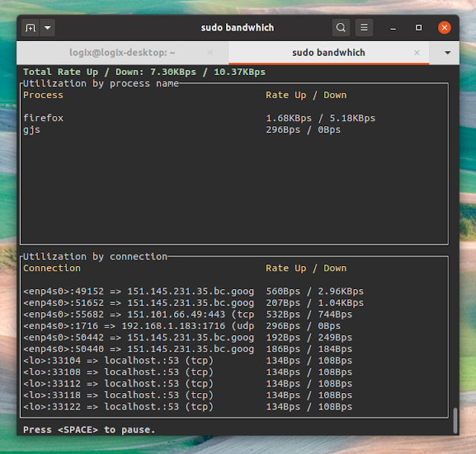This screenshot has height=454, width=476.
Task: Maximize the terminal window
Action: [419, 28]
